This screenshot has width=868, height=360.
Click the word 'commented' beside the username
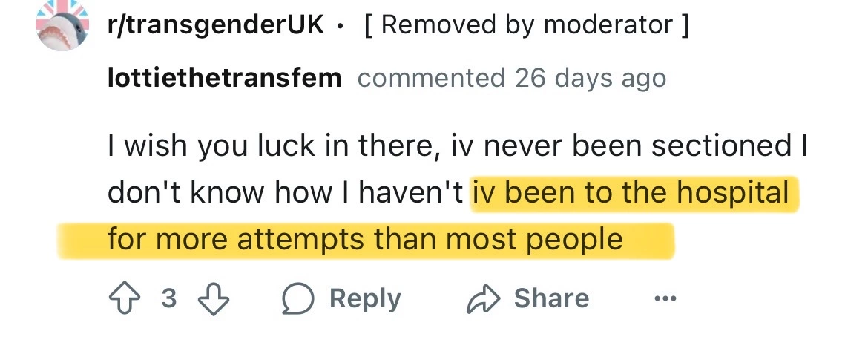(x=430, y=77)
